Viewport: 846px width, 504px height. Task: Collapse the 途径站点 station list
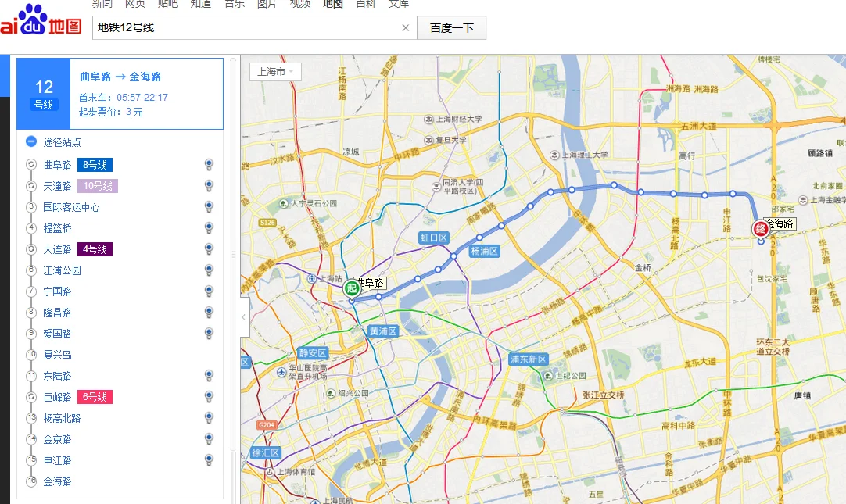(31, 141)
